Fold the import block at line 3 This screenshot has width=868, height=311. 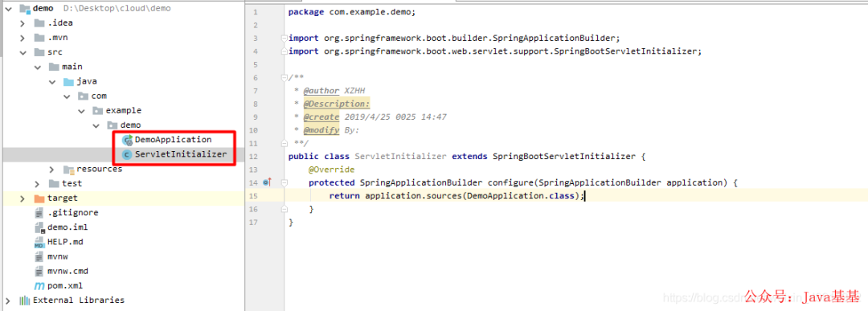point(284,39)
